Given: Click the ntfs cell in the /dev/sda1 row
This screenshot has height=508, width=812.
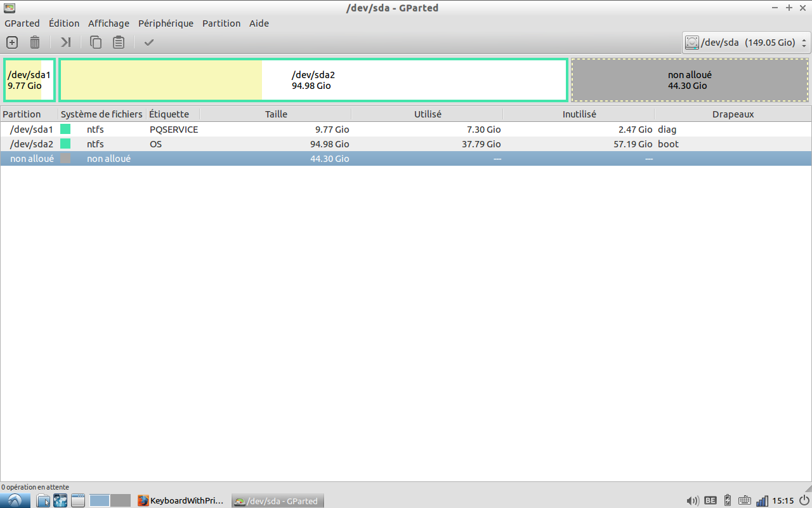Looking at the screenshot, I should [x=95, y=130].
